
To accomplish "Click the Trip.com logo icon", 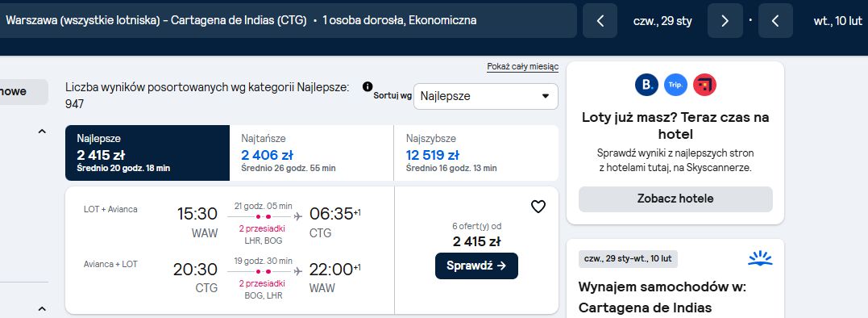I will click(x=675, y=85).
